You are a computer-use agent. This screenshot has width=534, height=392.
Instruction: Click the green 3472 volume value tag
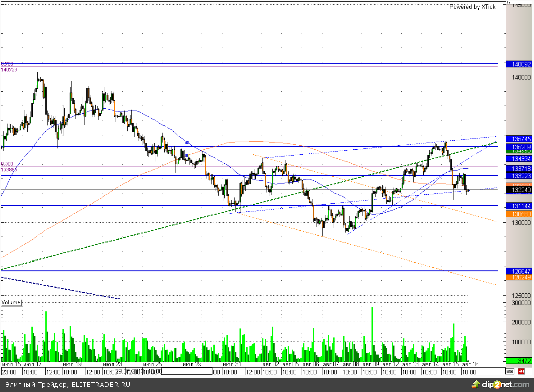click(519, 361)
